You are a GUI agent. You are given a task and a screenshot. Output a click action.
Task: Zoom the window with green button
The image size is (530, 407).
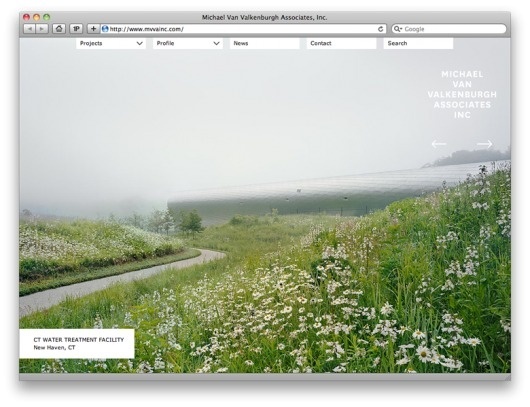pos(47,17)
